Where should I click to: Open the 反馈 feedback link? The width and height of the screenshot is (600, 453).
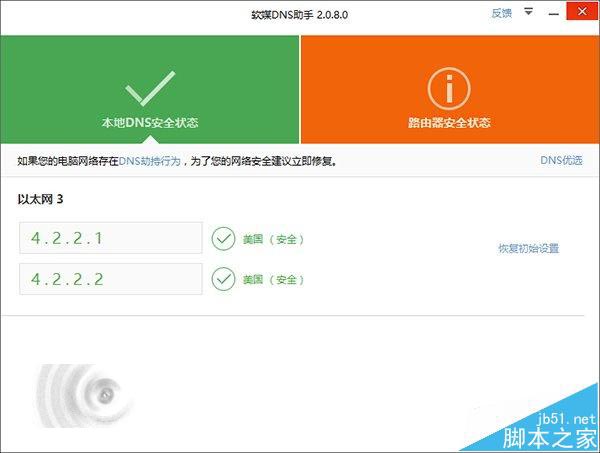(x=501, y=14)
